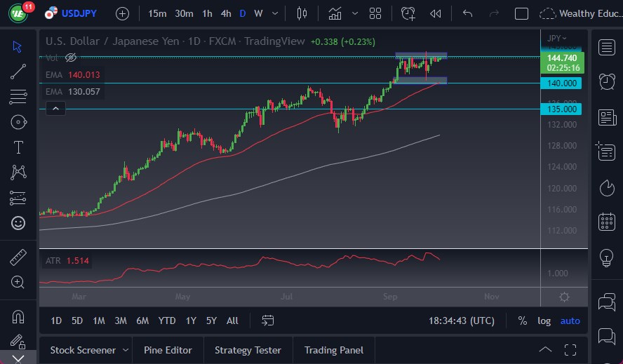This screenshot has width=623, height=364.
Task: Toggle auto scale on price axis
Action: 570,321
